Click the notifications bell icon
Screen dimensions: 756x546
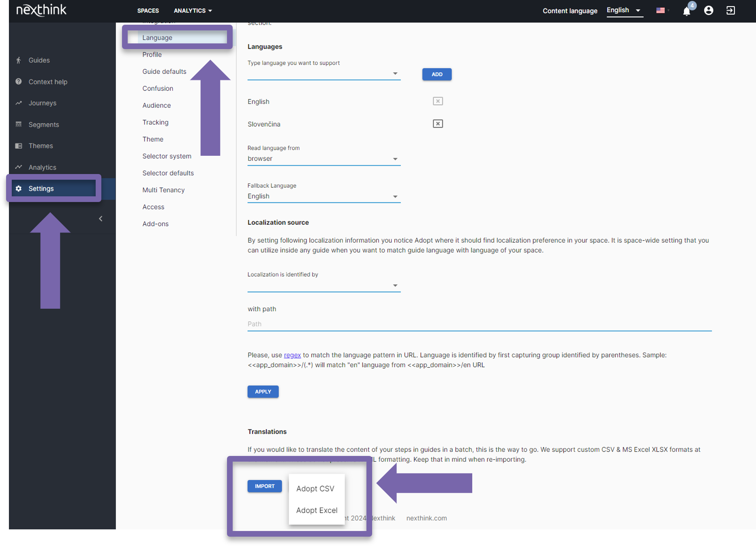click(x=686, y=11)
